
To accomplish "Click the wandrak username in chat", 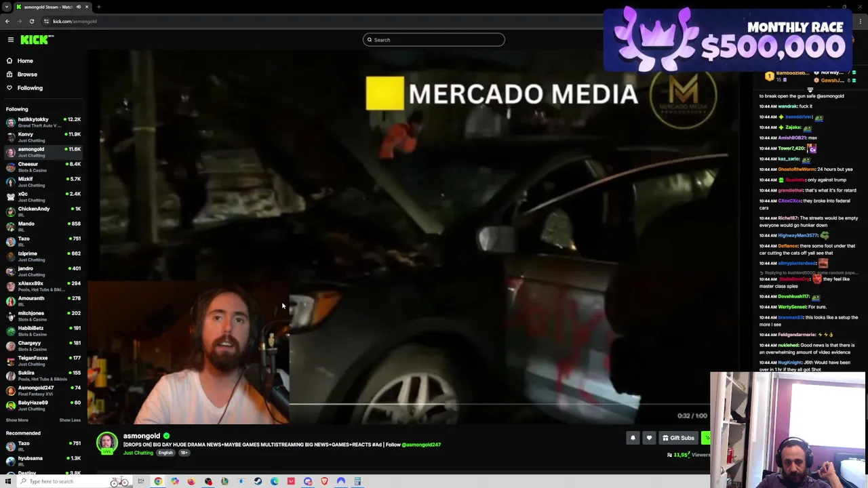I will point(787,106).
